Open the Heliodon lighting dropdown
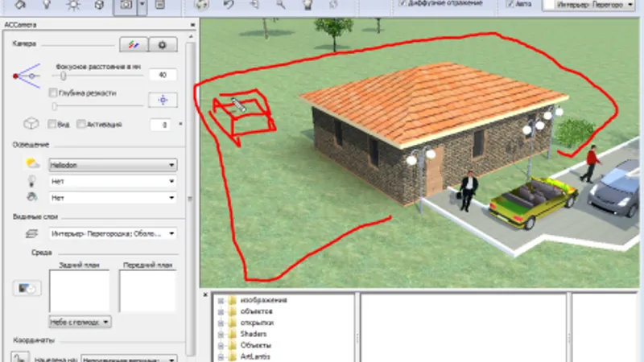This screenshot has height=362, width=644. tap(113, 165)
